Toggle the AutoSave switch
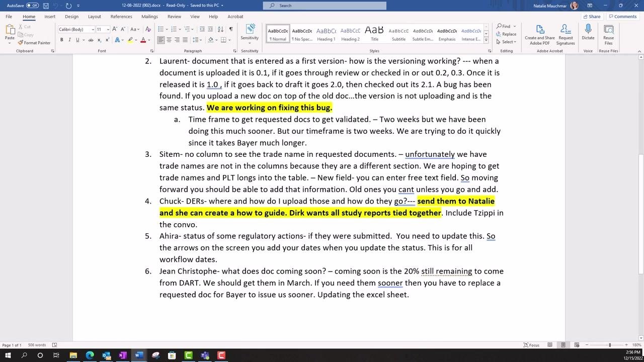The width and height of the screenshot is (644, 362). 32,6
